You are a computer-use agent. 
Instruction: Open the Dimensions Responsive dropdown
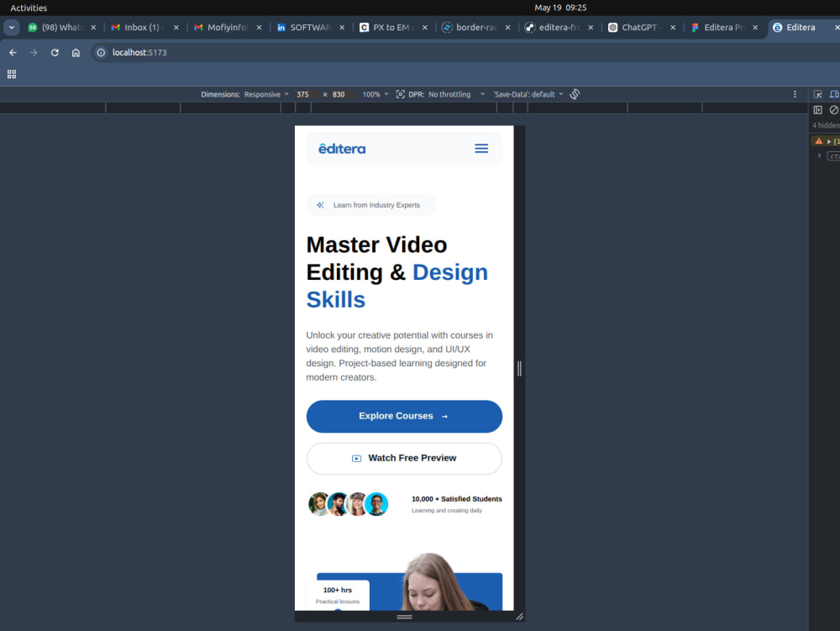coord(266,94)
